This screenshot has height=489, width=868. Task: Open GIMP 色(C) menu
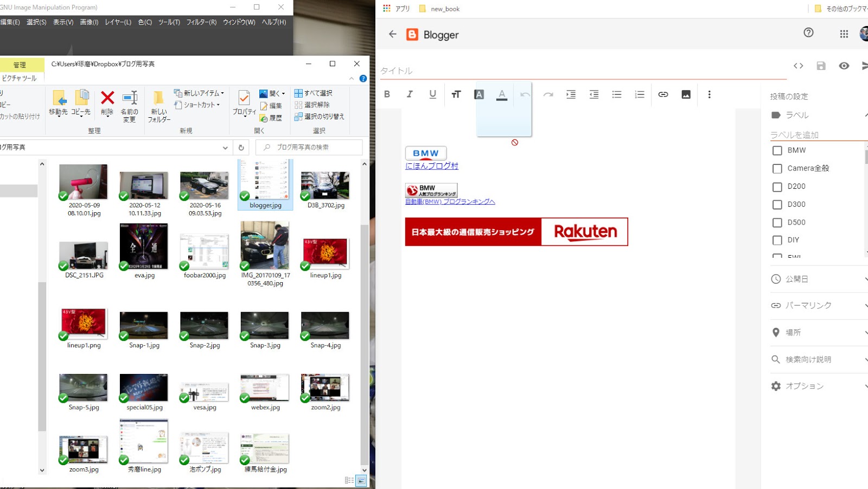point(145,22)
